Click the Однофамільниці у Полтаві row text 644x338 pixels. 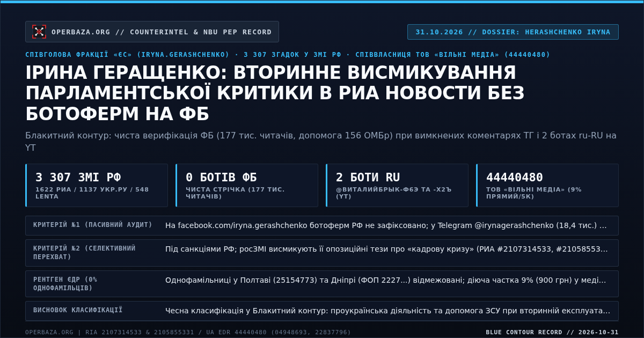386,280
